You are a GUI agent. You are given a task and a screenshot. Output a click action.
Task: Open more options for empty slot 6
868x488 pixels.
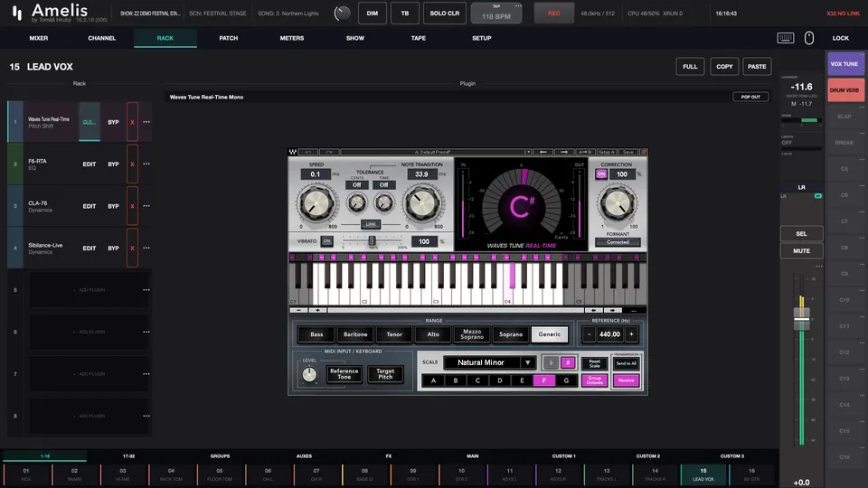(146, 332)
